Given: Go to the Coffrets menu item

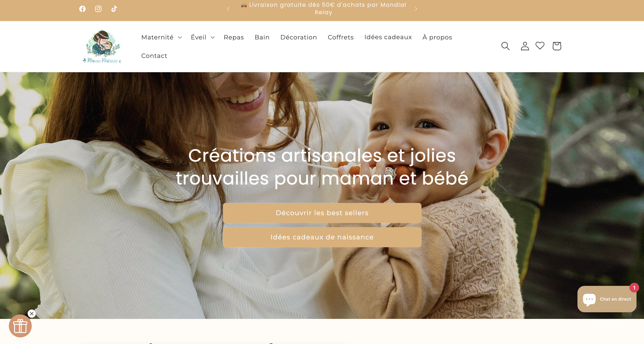Looking at the screenshot, I should [341, 37].
